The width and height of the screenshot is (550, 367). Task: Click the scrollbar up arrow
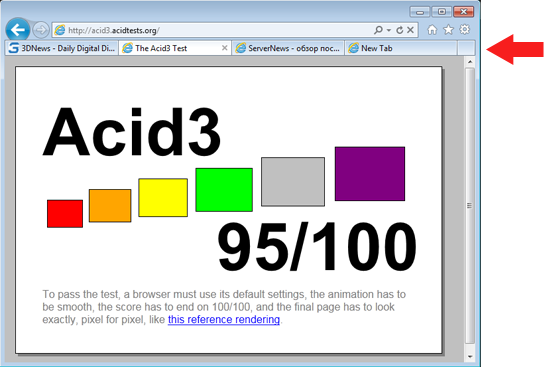pyautogui.click(x=470, y=62)
